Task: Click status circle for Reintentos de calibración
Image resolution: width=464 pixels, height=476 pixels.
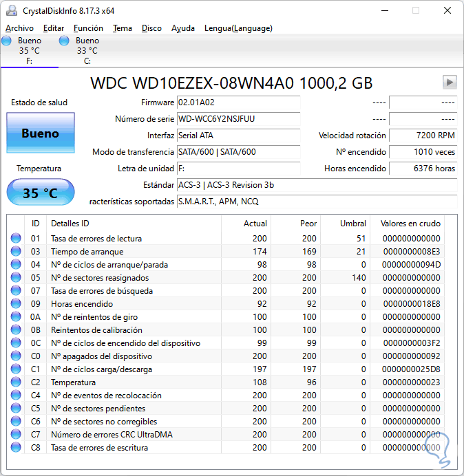Action: tap(16, 329)
